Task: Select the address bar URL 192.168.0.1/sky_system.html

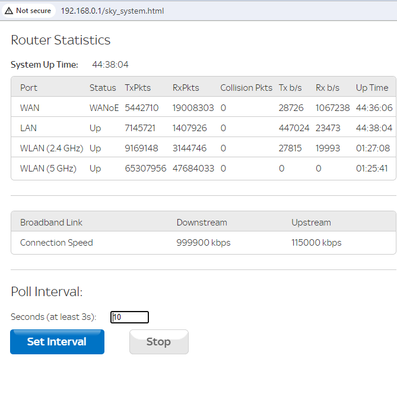Action: 112,11
